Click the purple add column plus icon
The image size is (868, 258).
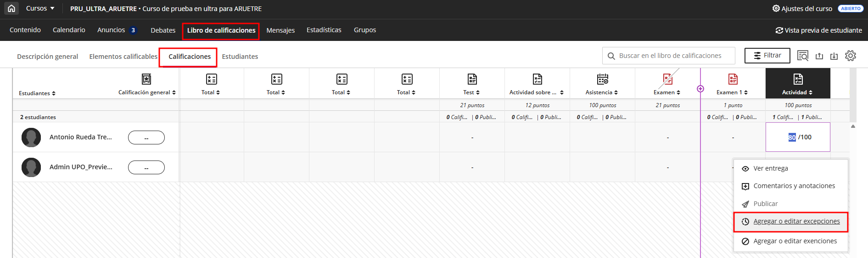point(700,89)
